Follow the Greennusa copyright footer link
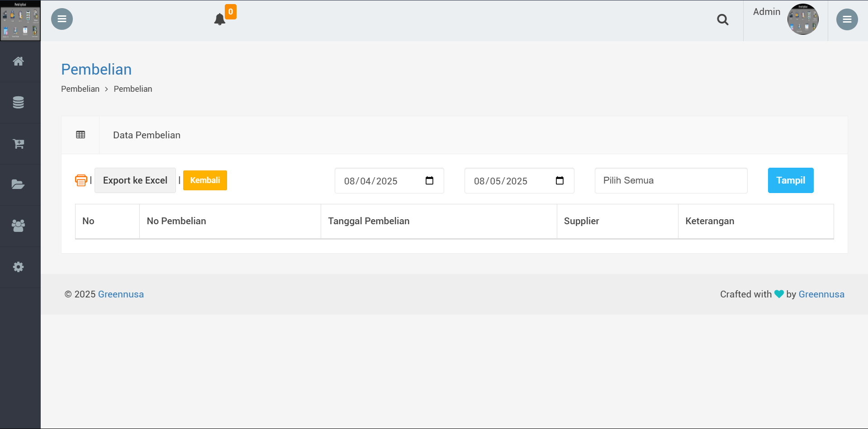The width and height of the screenshot is (868, 429). (121, 294)
